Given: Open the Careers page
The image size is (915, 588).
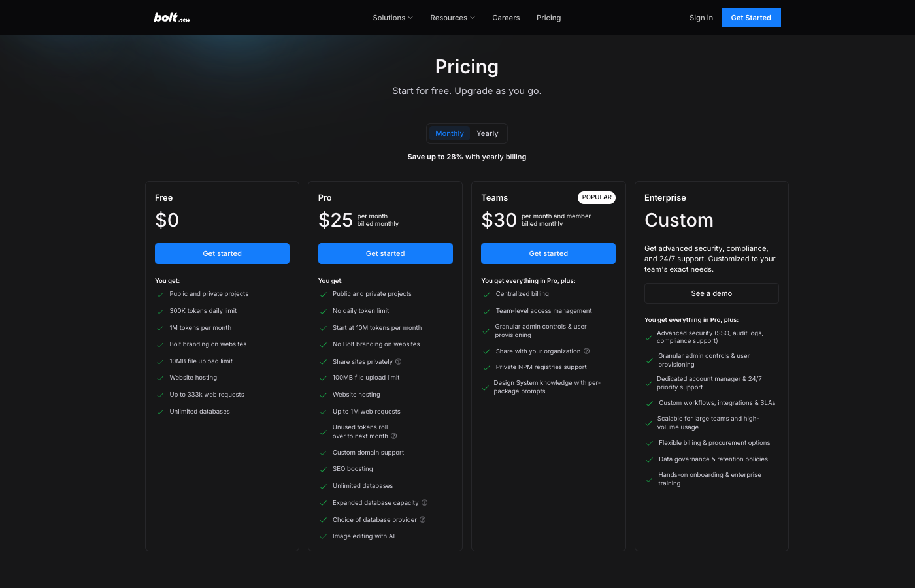Looking at the screenshot, I should (x=506, y=18).
